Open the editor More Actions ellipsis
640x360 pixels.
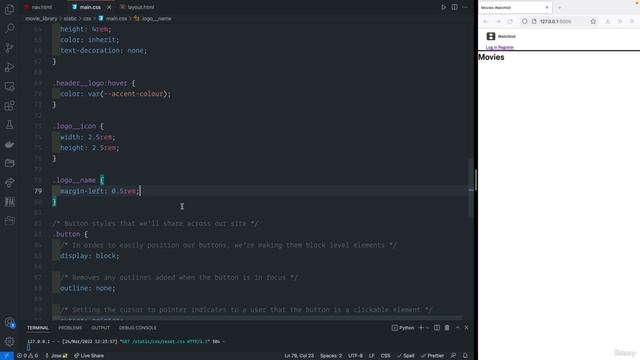[465, 7]
